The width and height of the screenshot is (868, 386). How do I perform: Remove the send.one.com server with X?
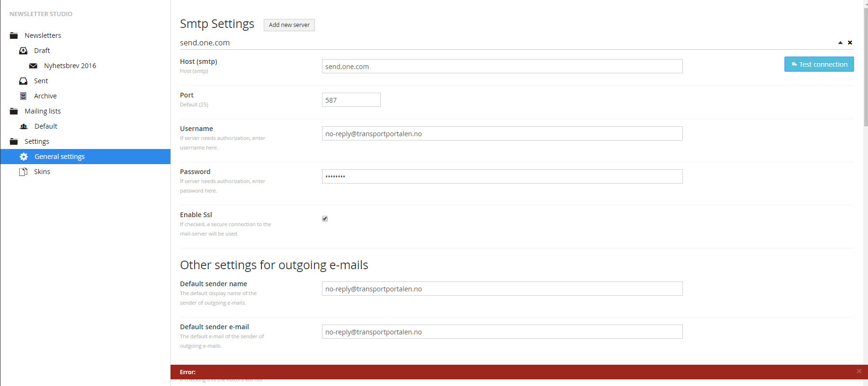(x=850, y=43)
